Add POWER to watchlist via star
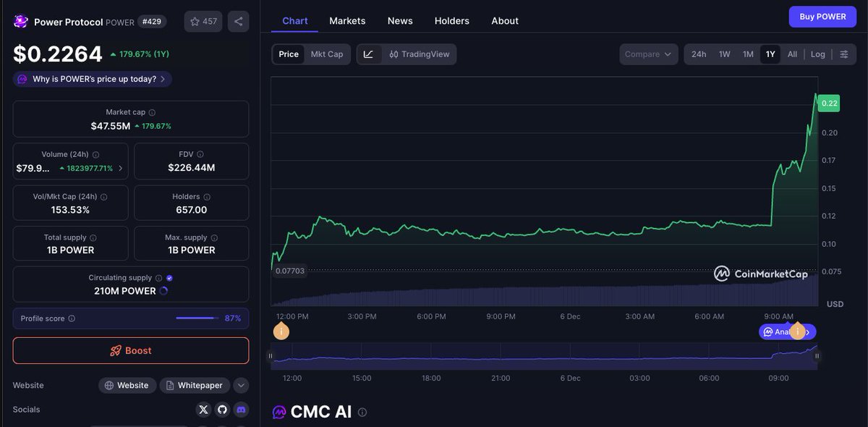Screen dimensions: 868x427 (x=203, y=22)
